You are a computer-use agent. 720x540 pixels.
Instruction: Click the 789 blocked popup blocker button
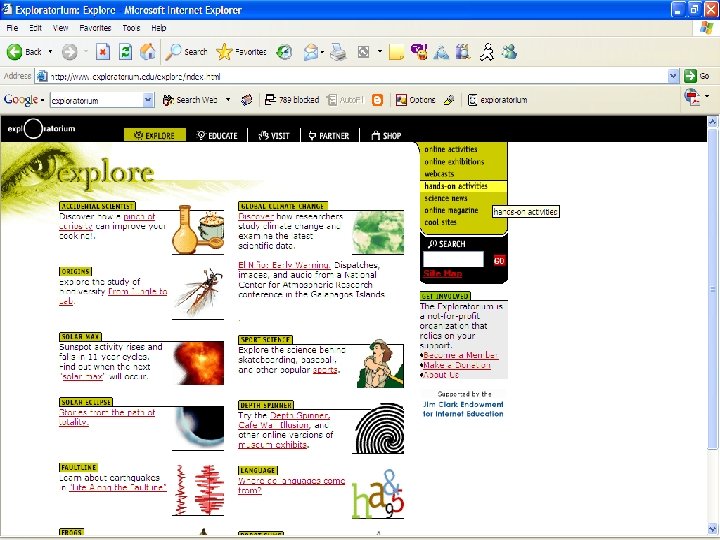[292, 100]
